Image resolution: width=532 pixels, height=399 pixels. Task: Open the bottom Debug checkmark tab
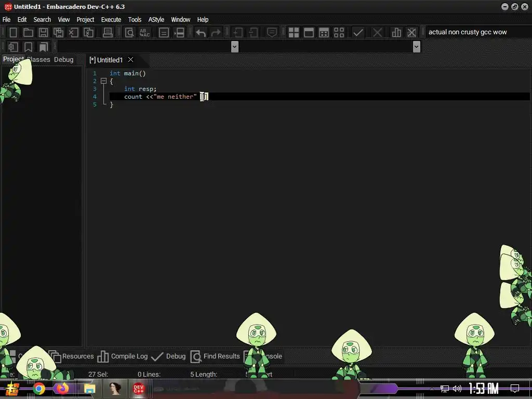[168, 356]
